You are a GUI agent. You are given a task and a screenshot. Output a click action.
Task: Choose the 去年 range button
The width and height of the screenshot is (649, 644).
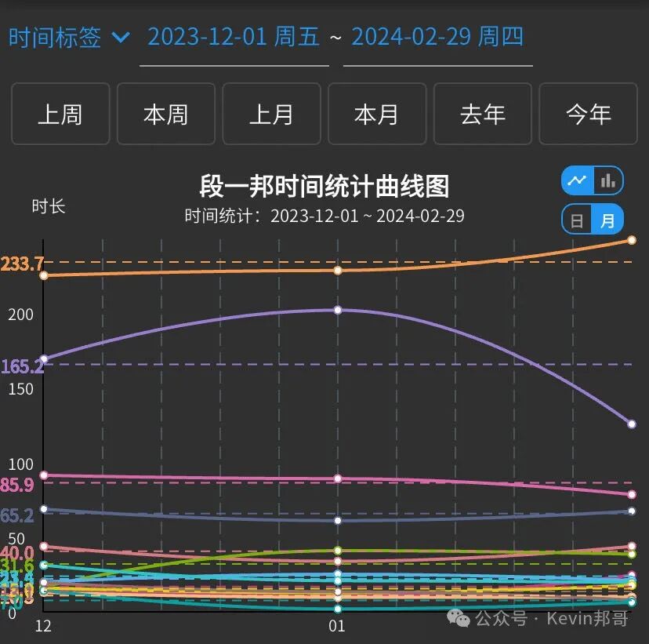coord(483,114)
